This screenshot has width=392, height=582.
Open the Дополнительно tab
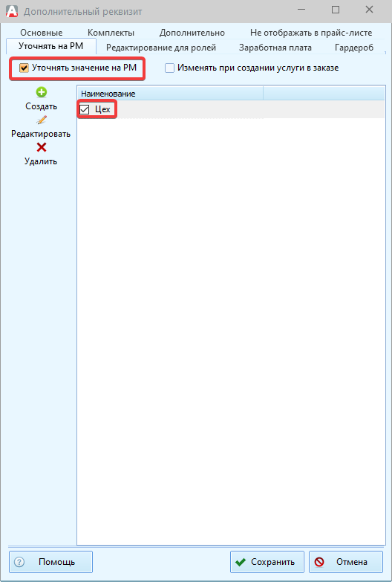coord(192,33)
